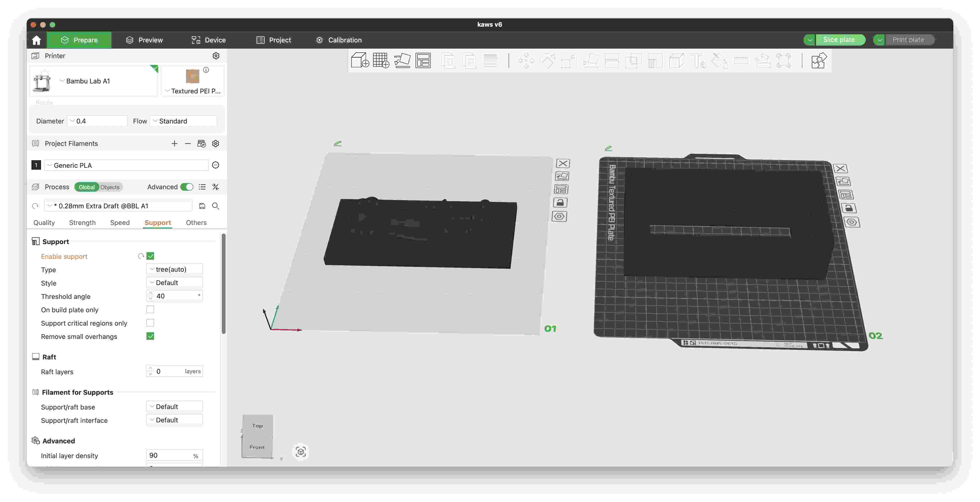Reset Enable support to default
This screenshot has height=502, width=980.
(141, 256)
